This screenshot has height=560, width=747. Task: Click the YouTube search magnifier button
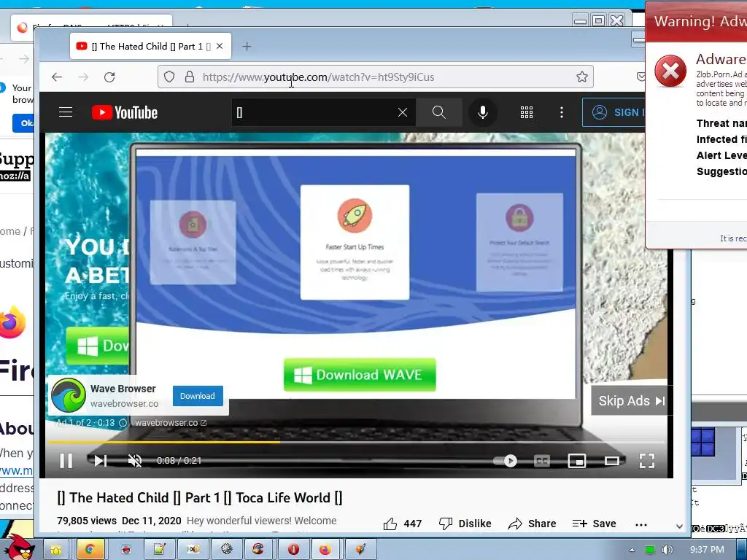pyautogui.click(x=438, y=112)
